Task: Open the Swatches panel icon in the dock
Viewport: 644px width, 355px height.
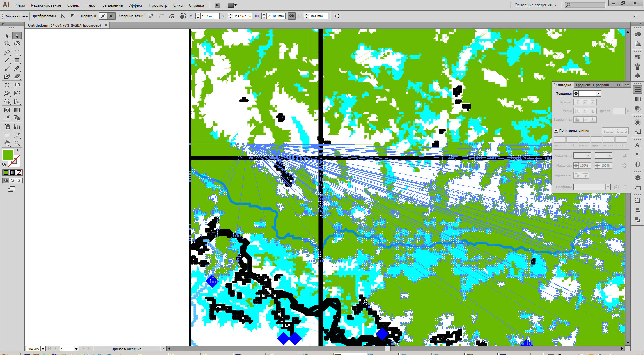Action: (638, 57)
